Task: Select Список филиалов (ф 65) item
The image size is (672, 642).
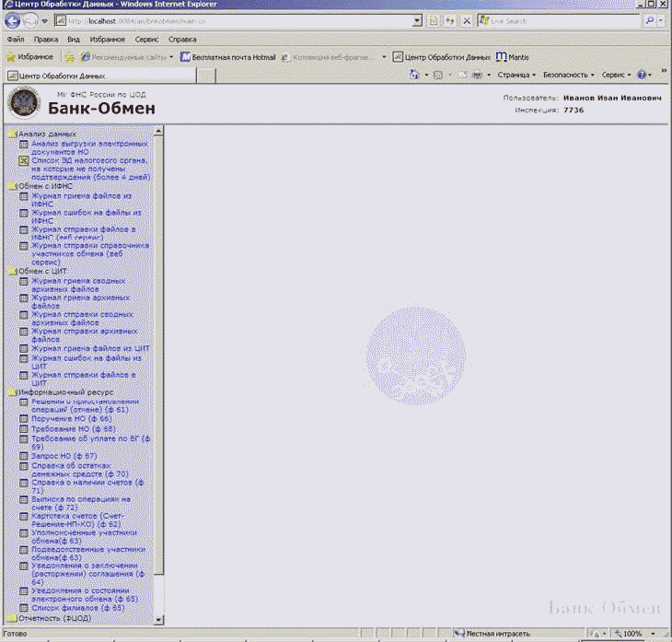Action: coord(77,608)
